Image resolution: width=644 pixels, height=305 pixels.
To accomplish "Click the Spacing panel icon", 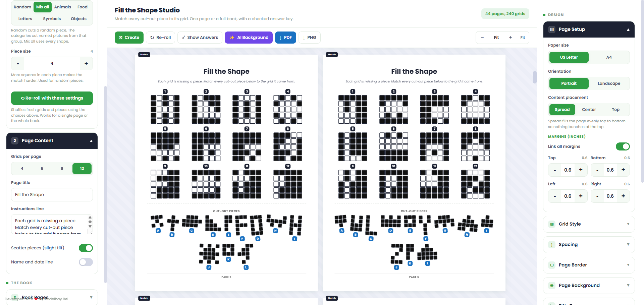I will (552, 245).
